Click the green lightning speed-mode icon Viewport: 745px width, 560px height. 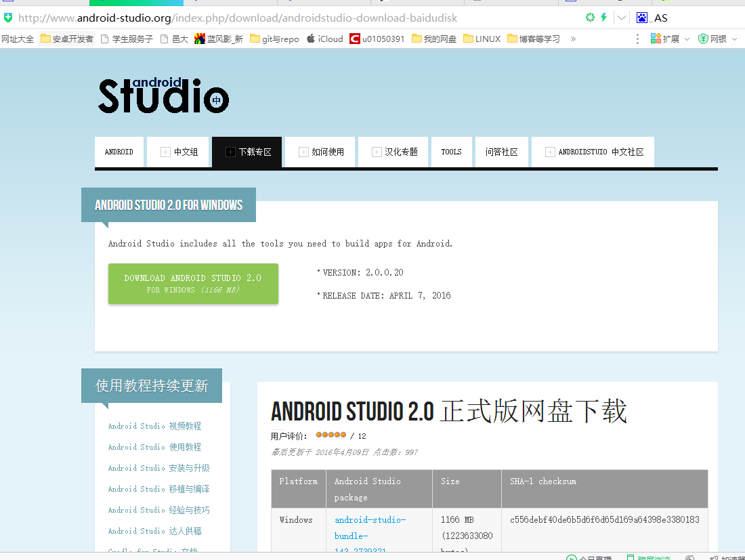(603, 18)
